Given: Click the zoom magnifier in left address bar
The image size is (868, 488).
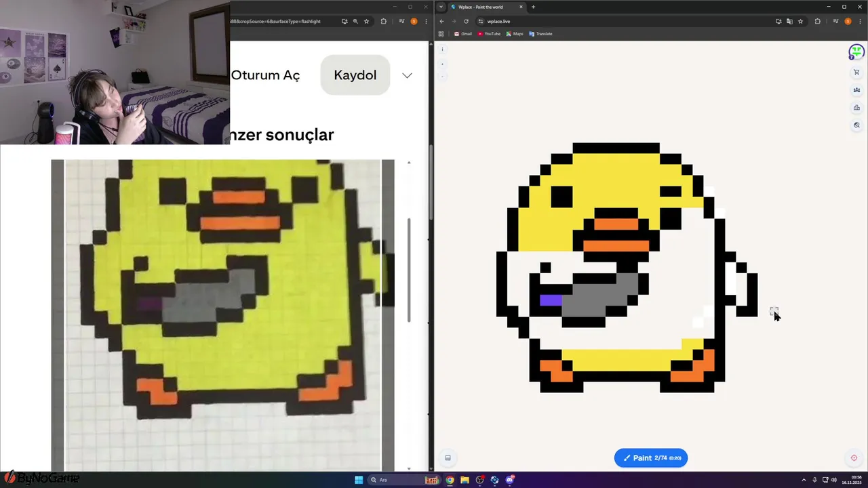Looking at the screenshot, I should pos(355,21).
